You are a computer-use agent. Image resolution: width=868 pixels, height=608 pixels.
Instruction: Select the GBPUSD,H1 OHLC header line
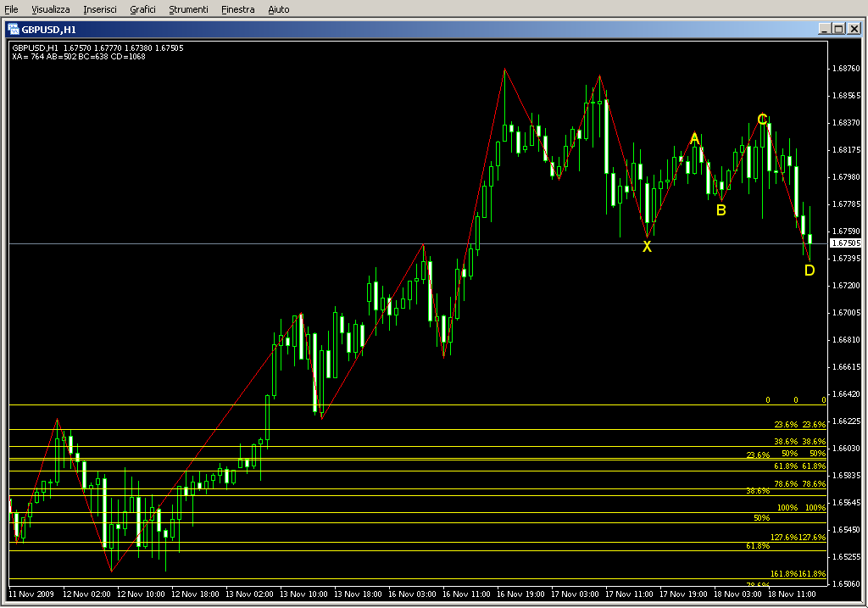(97, 48)
